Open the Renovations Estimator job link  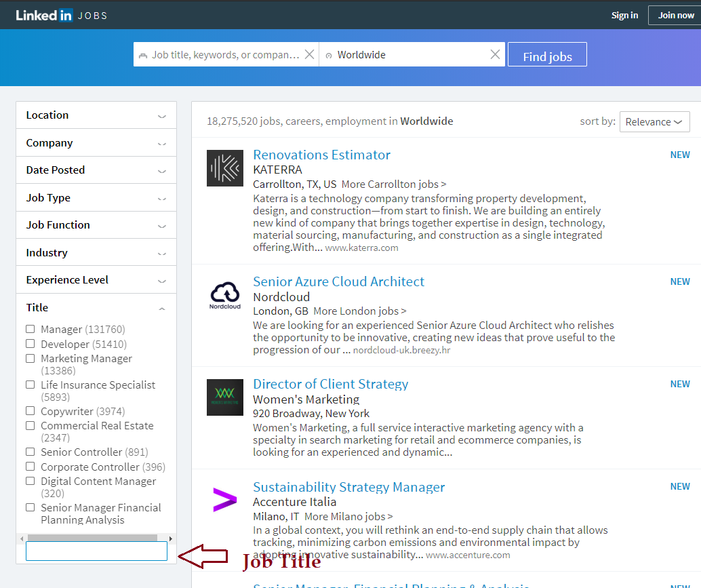[321, 155]
